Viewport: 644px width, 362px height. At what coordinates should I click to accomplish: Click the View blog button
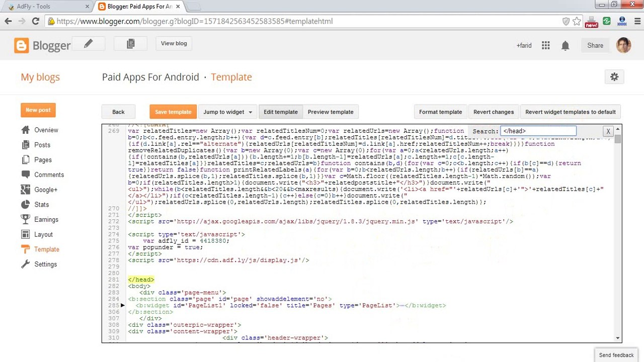pyautogui.click(x=174, y=44)
